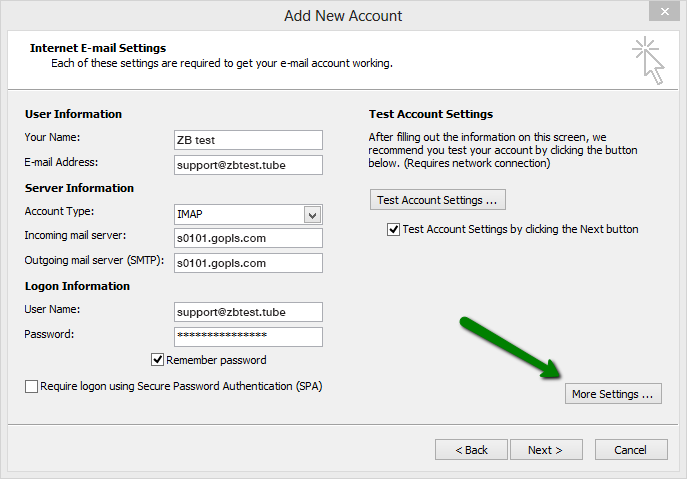Open the Account Type dropdown arrow

pyautogui.click(x=312, y=215)
